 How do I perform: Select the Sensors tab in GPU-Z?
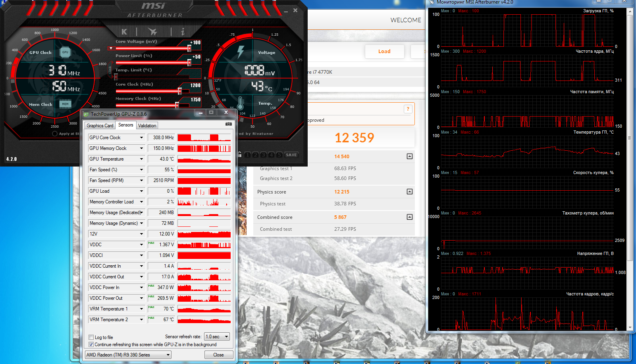pyautogui.click(x=126, y=125)
